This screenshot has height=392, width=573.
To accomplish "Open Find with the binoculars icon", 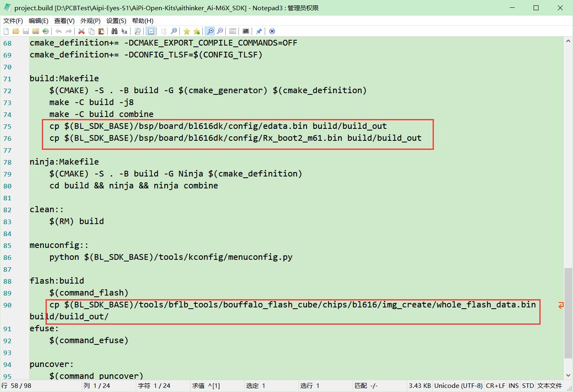I will pos(115,31).
